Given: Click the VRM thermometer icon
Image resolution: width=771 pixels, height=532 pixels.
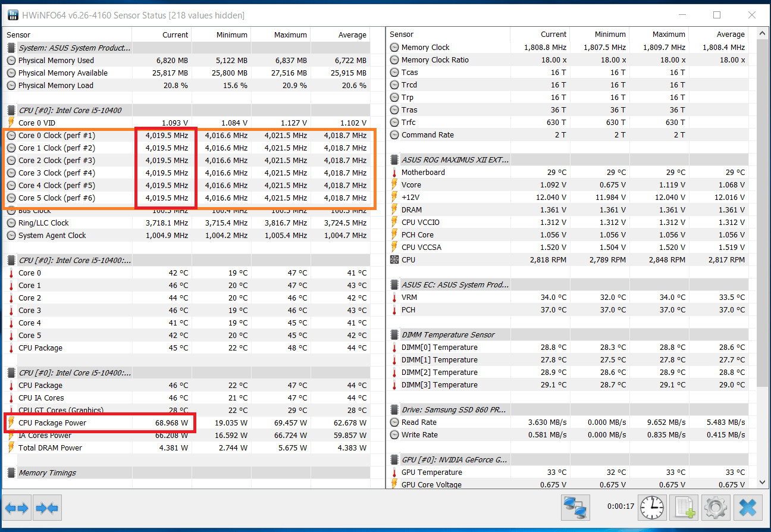Looking at the screenshot, I should (394, 297).
